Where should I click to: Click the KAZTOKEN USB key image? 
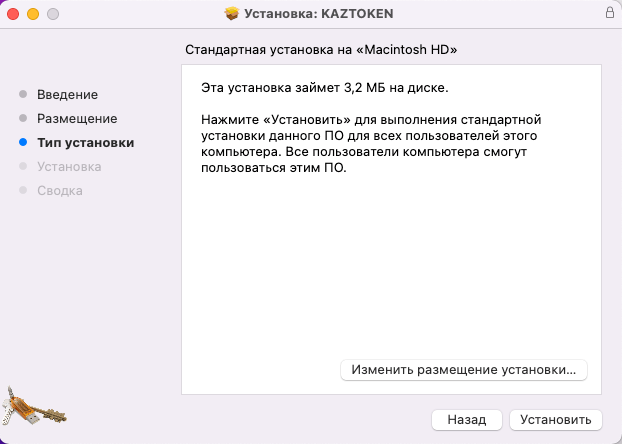[33, 406]
